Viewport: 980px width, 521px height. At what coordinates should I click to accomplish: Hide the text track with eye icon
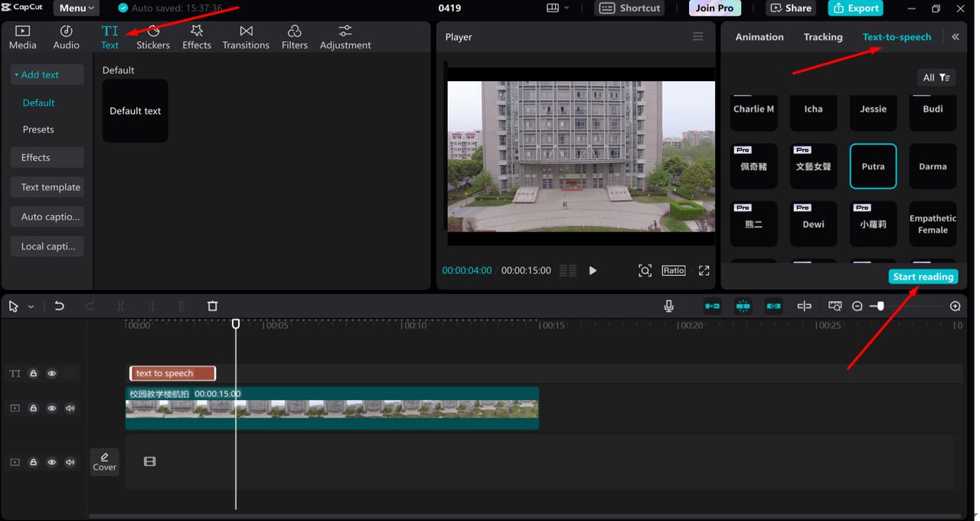coord(52,373)
